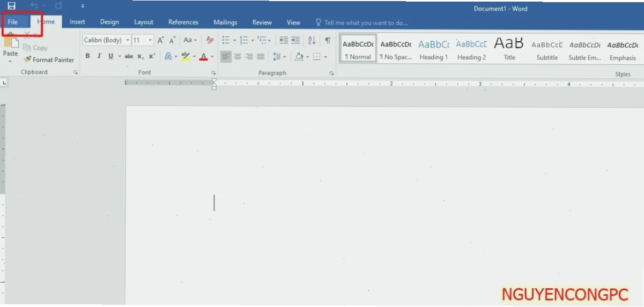Click the Tell me what you want box
644x307 pixels.
[361, 23]
